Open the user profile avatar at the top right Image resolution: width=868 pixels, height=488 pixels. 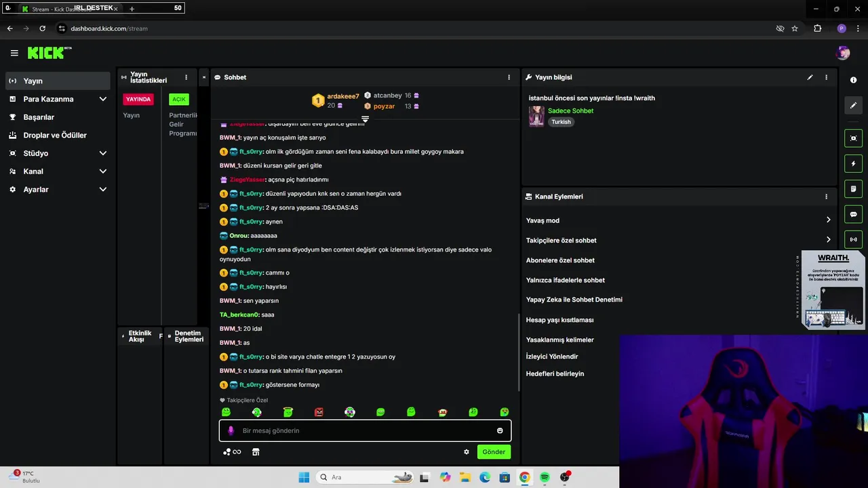[843, 53]
